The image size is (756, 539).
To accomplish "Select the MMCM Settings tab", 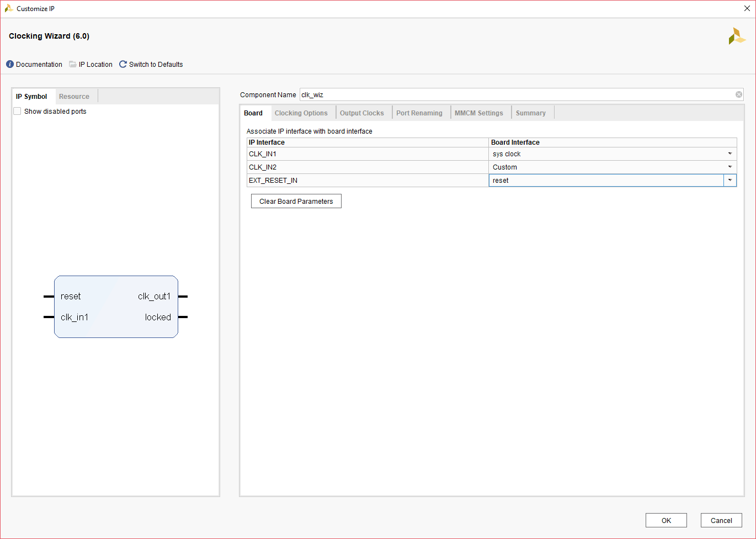I will tap(478, 113).
